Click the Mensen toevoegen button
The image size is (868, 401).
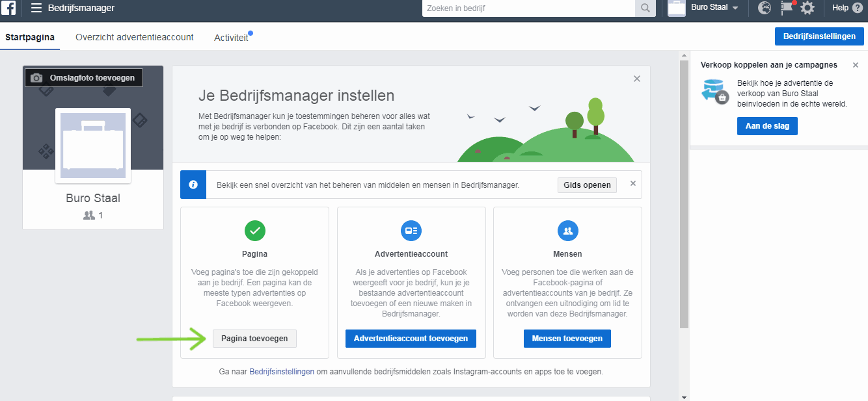(567, 339)
